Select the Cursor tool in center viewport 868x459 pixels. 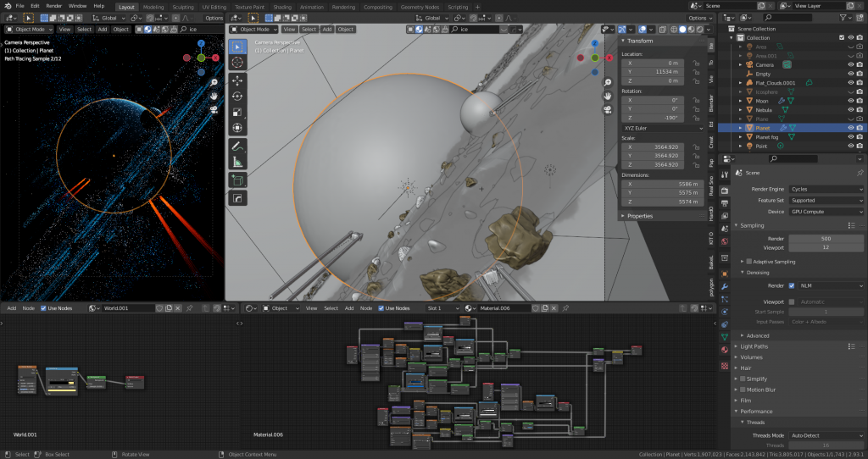coord(237,63)
